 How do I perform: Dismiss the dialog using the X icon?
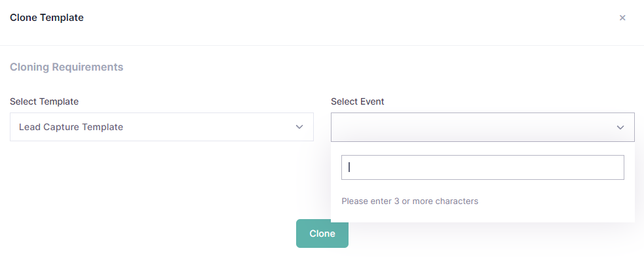(x=622, y=18)
